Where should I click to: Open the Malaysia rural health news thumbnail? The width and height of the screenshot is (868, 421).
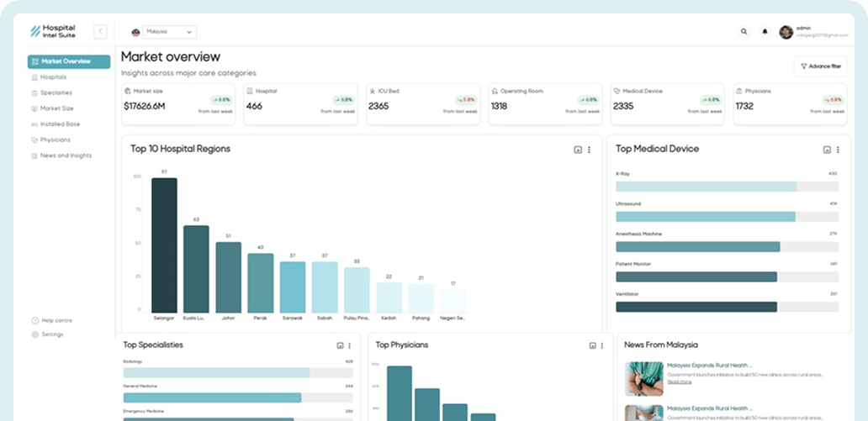click(x=643, y=378)
